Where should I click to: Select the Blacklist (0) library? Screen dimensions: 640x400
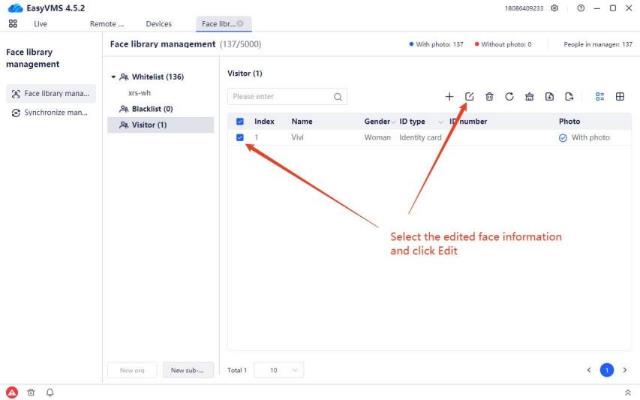[x=152, y=108]
